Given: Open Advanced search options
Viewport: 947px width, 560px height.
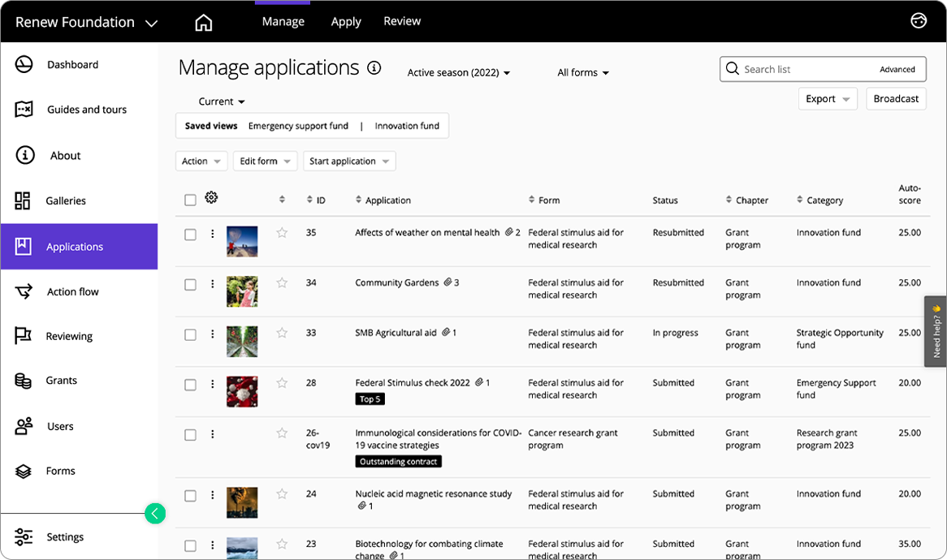Looking at the screenshot, I should click(x=897, y=69).
